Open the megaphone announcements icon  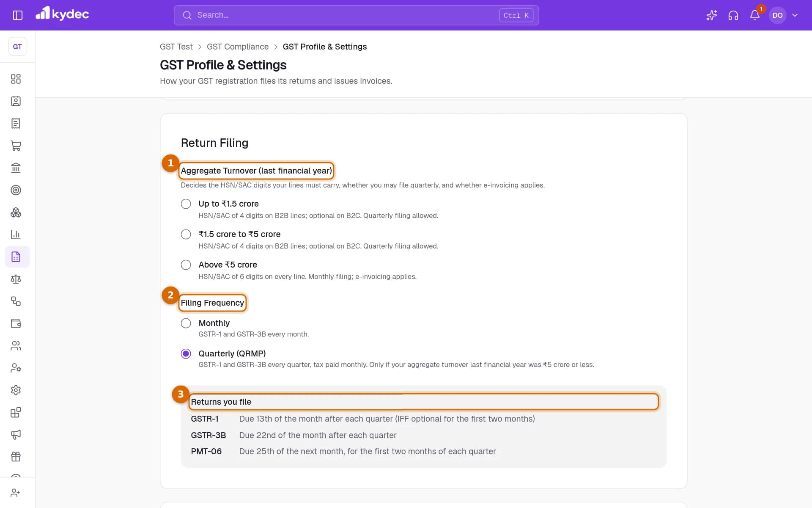(x=16, y=435)
